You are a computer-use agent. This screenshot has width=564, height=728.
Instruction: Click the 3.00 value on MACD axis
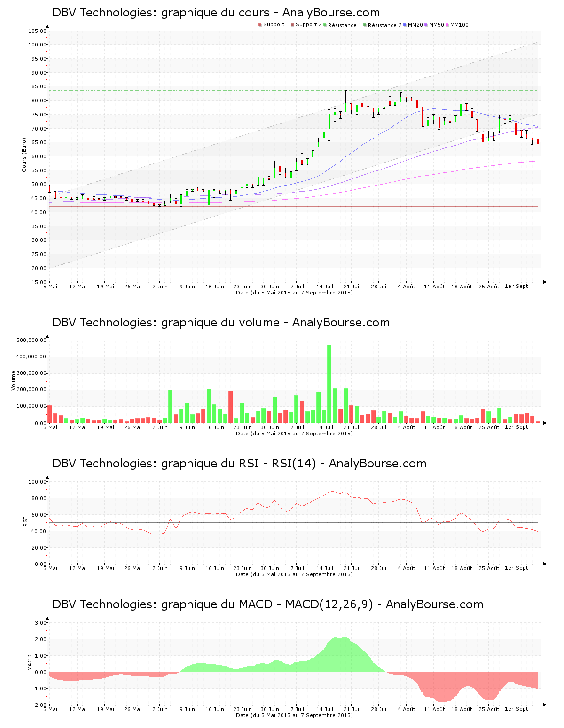(x=40, y=623)
